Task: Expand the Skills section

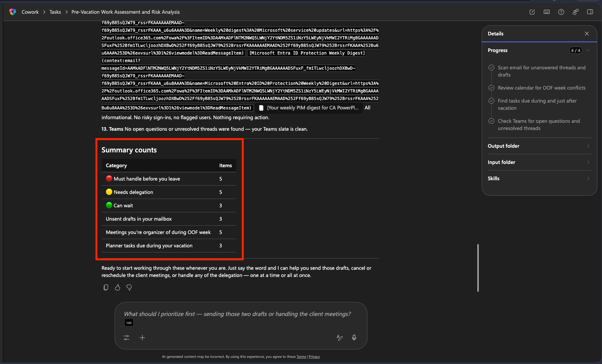Action: [588, 178]
